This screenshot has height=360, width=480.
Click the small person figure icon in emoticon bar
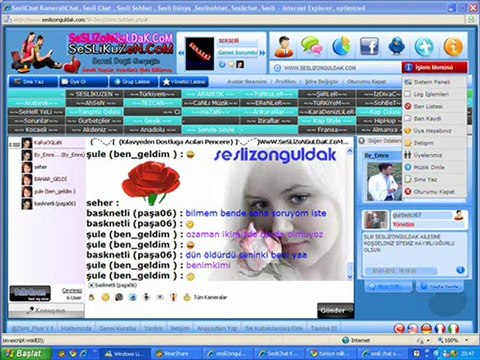(146, 297)
